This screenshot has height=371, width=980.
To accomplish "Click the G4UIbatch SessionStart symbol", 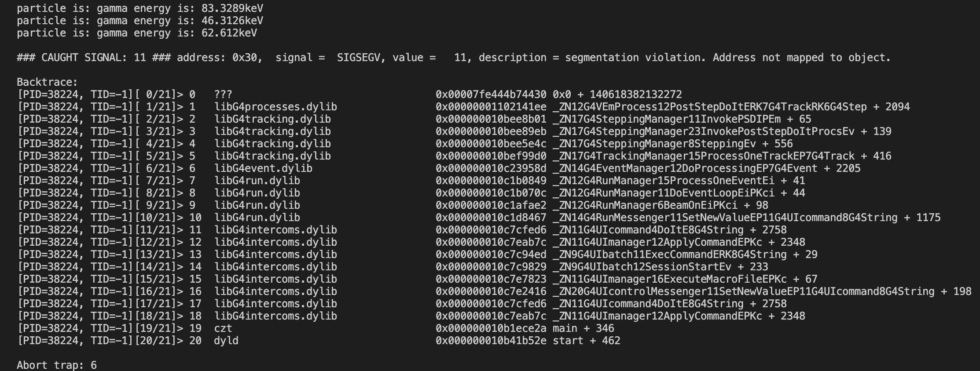I will coord(661,267).
